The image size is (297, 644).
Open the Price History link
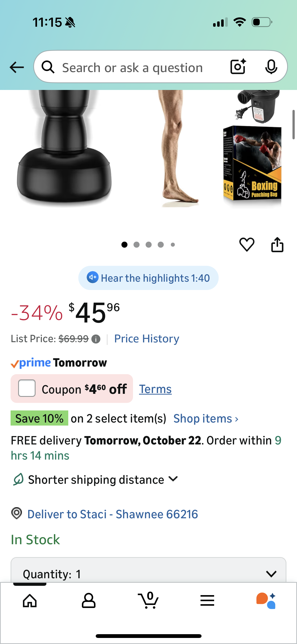coord(147,339)
